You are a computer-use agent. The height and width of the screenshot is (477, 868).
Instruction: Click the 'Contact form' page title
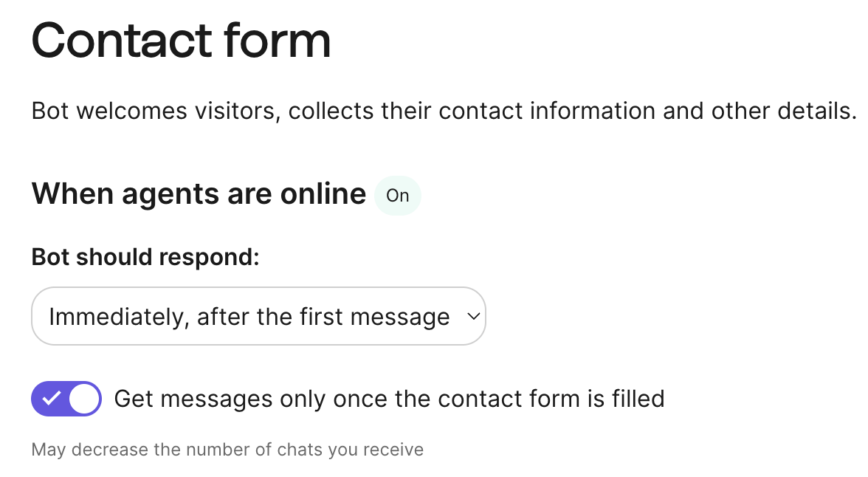click(181, 40)
